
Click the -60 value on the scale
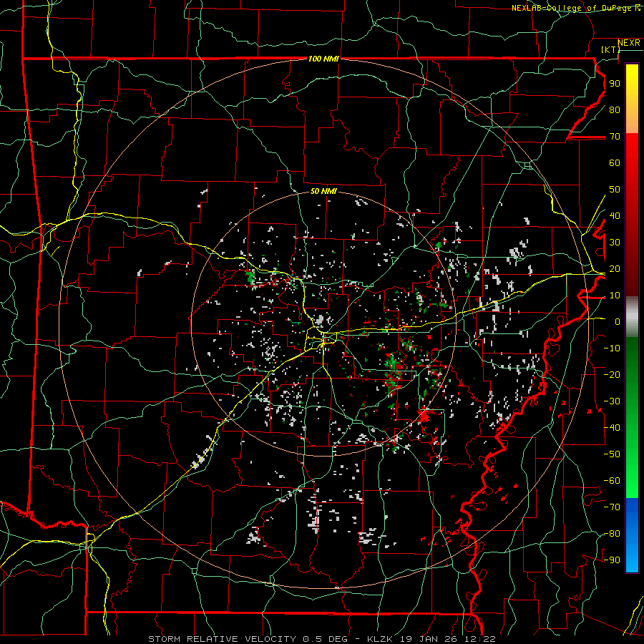tap(612, 481)
